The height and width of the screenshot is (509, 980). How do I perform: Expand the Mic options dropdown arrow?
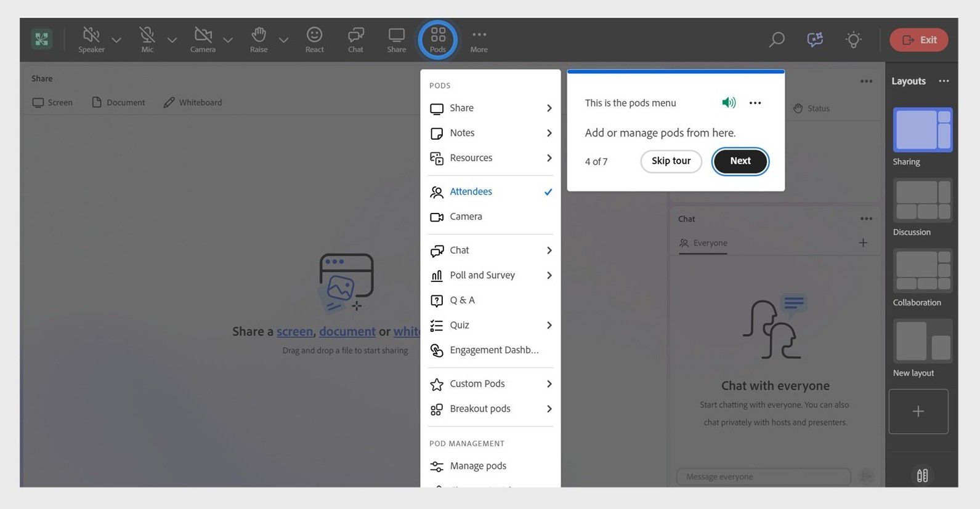[172, 40]
